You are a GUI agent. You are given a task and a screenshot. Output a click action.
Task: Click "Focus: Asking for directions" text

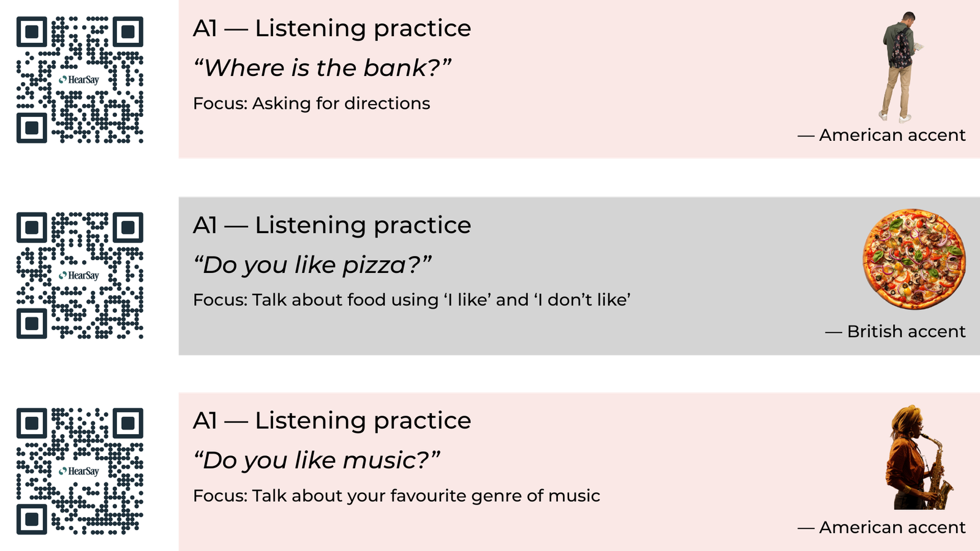click(x=311, y=103)
